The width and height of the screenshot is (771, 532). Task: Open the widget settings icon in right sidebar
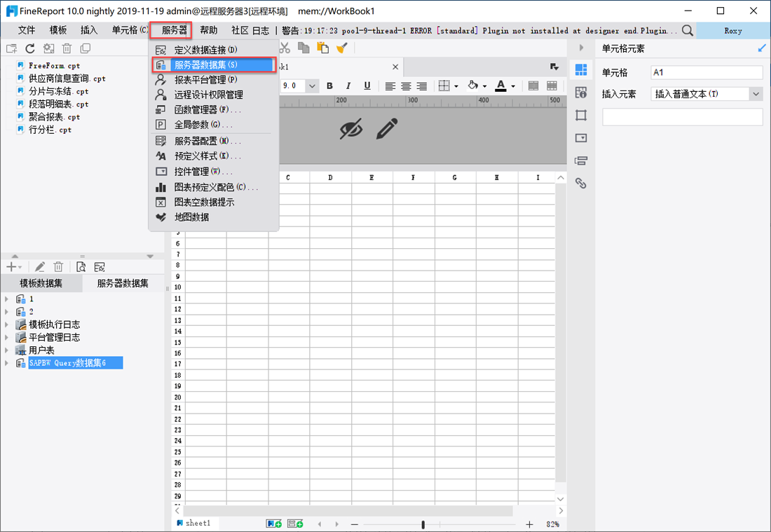click(x=581, y=138)
